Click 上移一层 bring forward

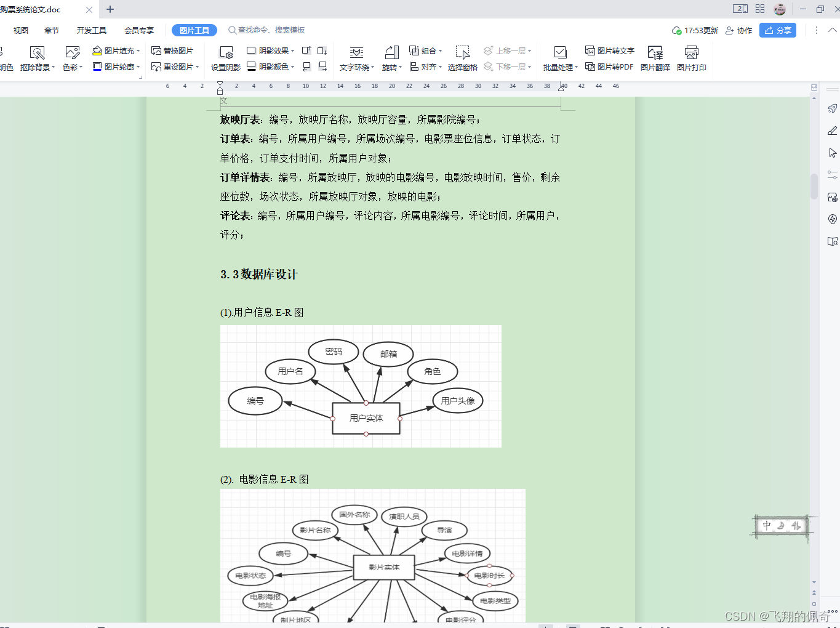tap(507, 50)
